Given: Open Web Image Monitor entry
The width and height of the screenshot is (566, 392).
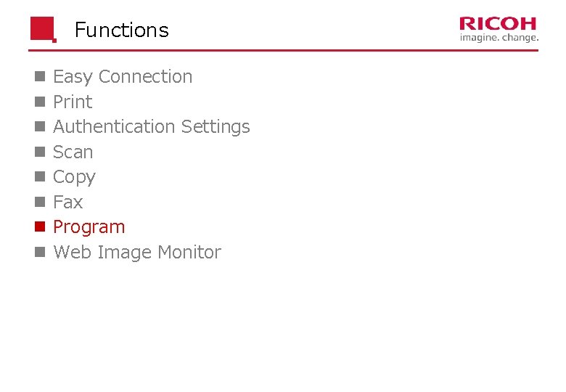Looking at the screenshot, I should 137,253.
